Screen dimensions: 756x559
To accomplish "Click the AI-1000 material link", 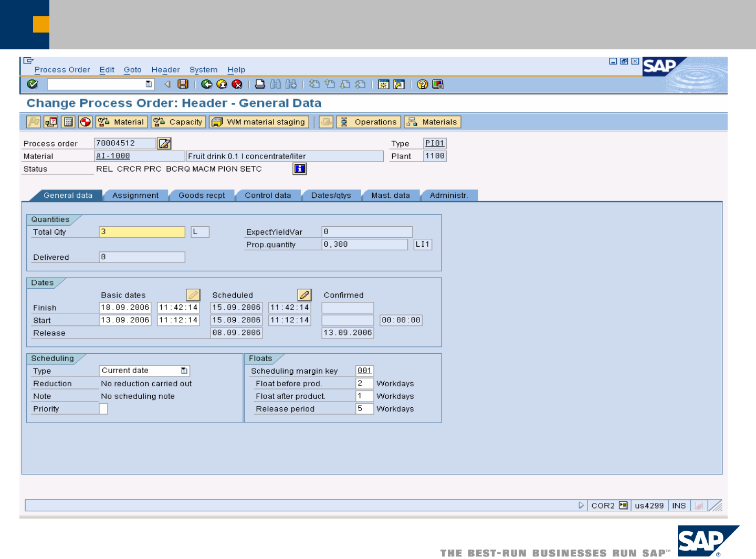I will tap(113, 156).
